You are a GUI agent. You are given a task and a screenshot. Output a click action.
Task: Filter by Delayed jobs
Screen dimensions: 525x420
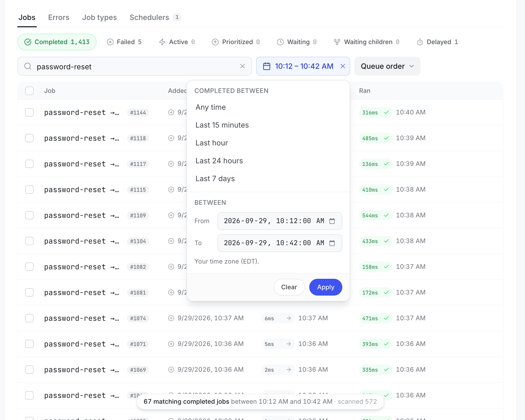[438, 42]
